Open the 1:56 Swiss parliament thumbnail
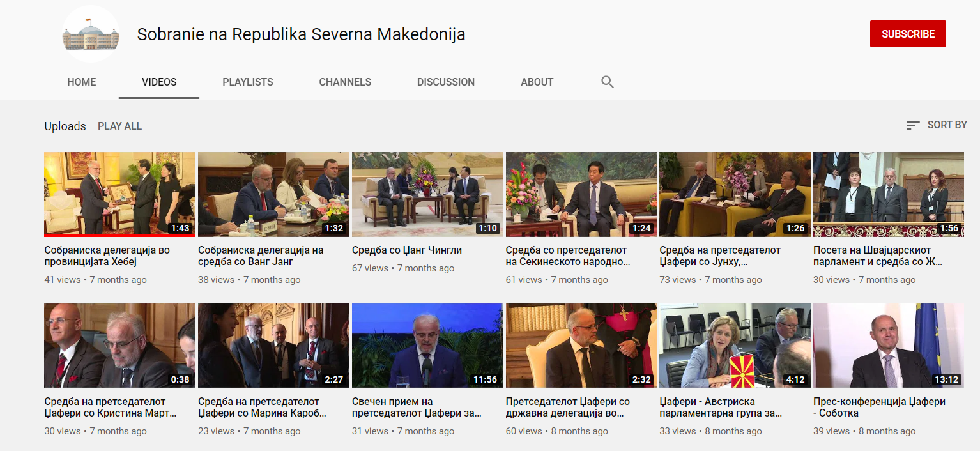This screenshot has width=980, height=451. [x=889, y=194]
